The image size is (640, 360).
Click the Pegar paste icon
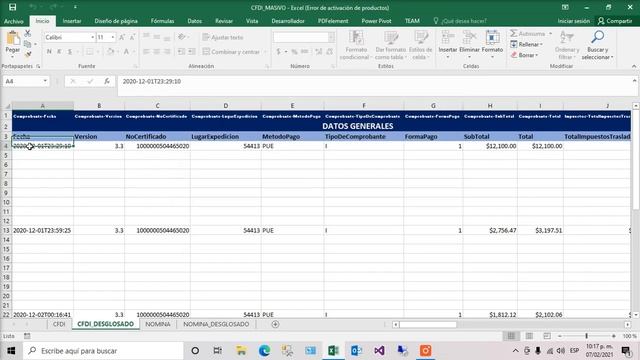point(13,39)
